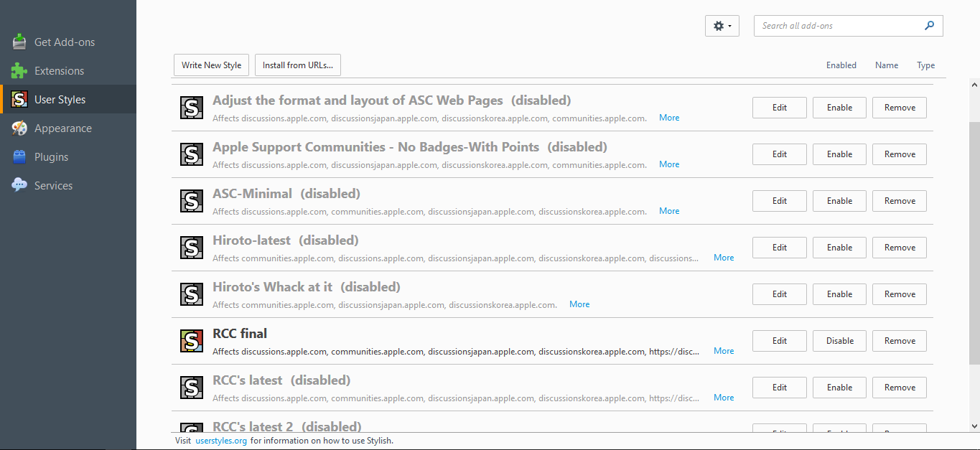Open Get Add-ons in the sidebar
Screen dimensions: 980x450
(68, 42)
